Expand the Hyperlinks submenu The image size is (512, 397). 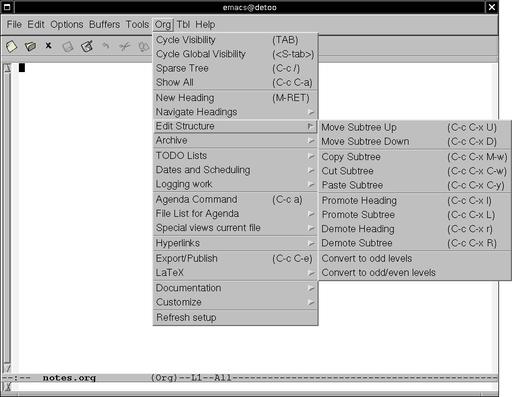tap(235, 243)
